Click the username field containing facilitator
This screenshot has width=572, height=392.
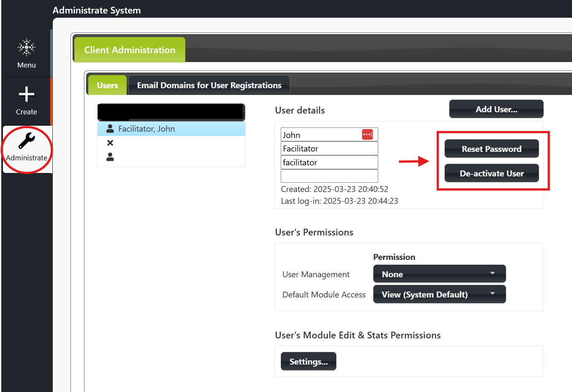329,162
